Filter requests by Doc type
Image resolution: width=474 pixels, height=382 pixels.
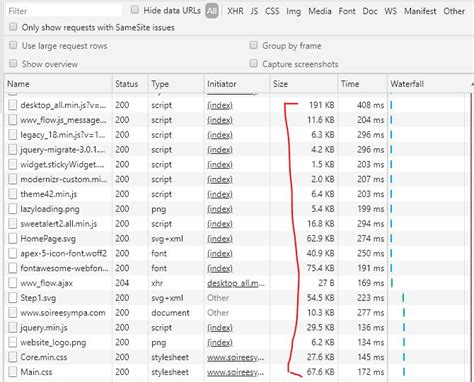coord(370,11)
